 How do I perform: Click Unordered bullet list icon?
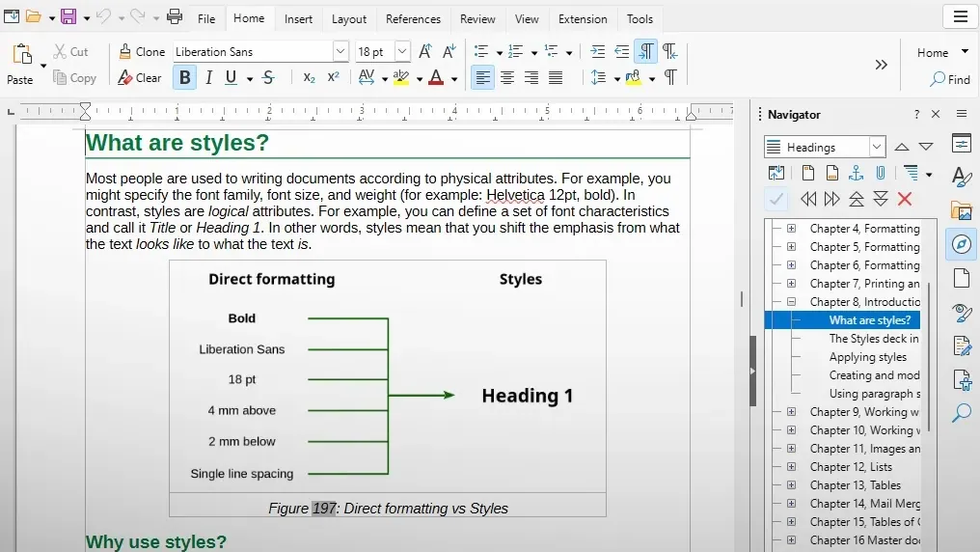pyautogui.click(x=480, y=51)
